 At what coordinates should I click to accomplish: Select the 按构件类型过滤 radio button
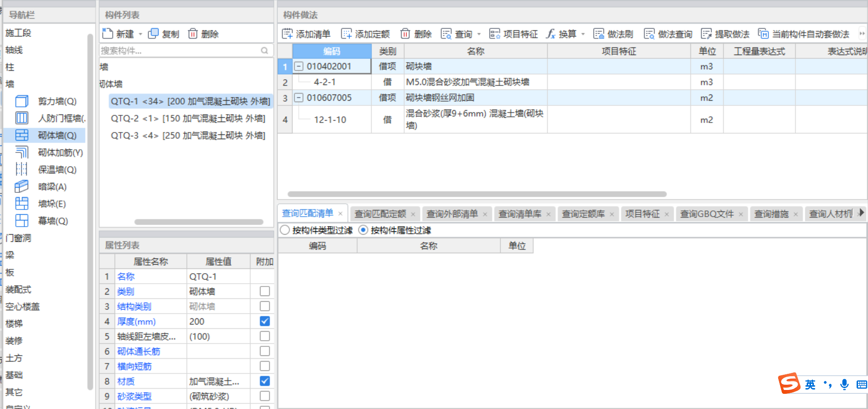click(285, 230)
